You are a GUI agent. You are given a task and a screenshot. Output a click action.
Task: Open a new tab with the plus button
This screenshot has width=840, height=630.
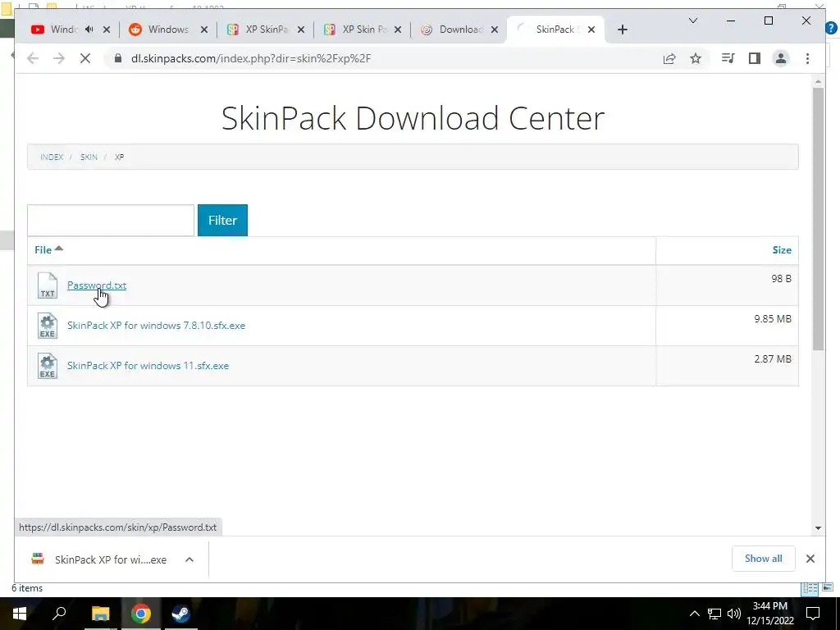coord(622,30)
